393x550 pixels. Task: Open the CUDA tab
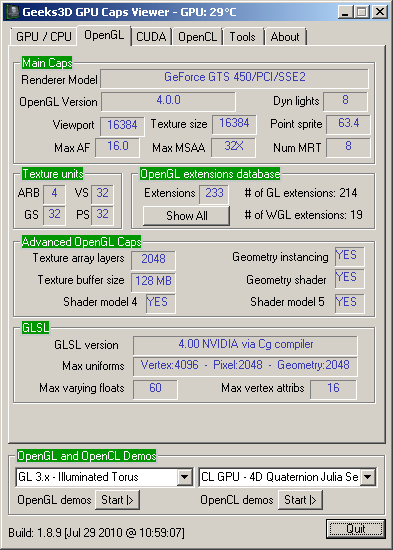click(151, 37)
